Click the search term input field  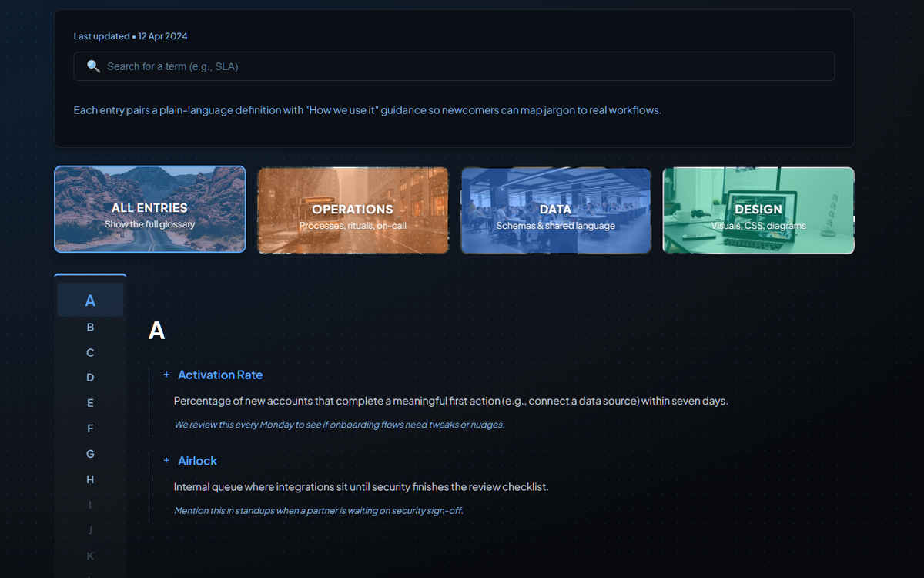coord(454,66)
